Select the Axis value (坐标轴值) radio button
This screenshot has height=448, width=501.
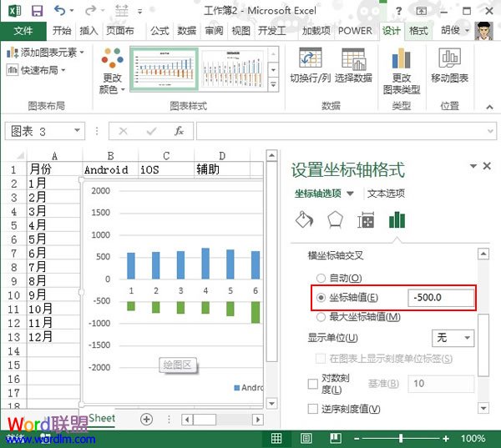click(x=321, y=298)
